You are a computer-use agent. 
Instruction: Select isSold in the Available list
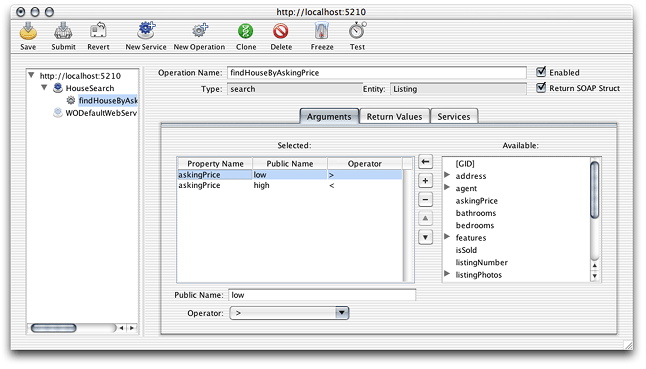[466, 250]
